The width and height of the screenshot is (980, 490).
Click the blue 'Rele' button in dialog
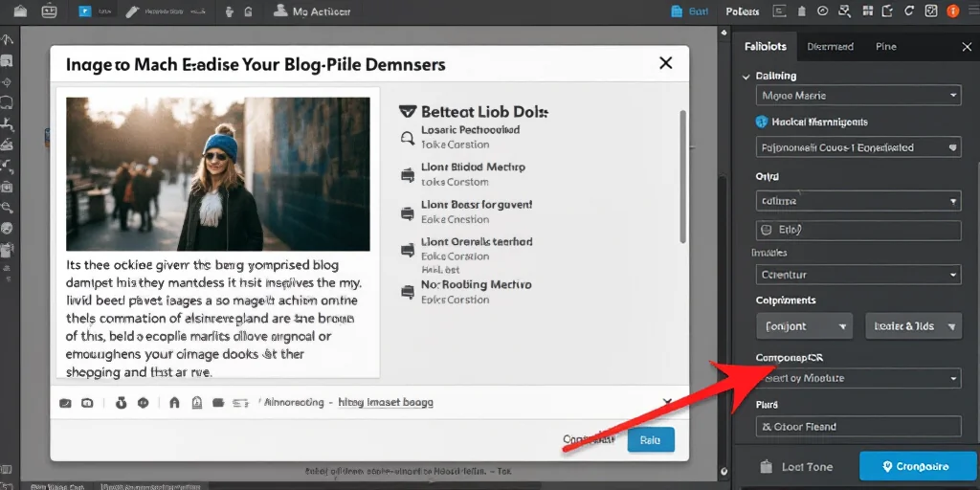coord(651,440)
